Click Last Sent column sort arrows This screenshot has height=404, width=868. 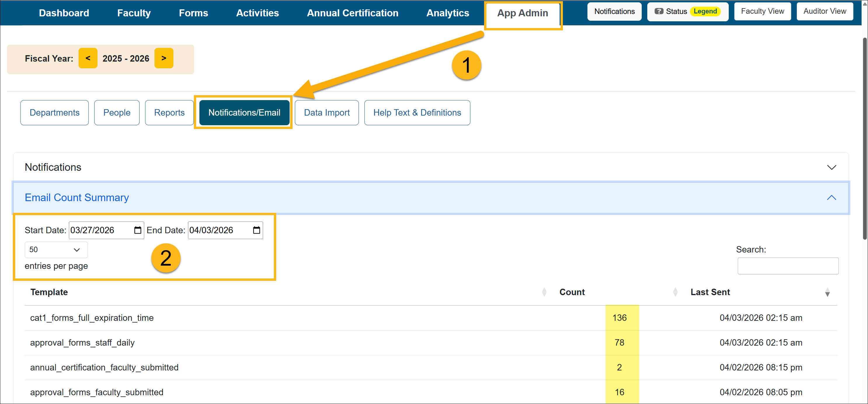click(827, 292)
